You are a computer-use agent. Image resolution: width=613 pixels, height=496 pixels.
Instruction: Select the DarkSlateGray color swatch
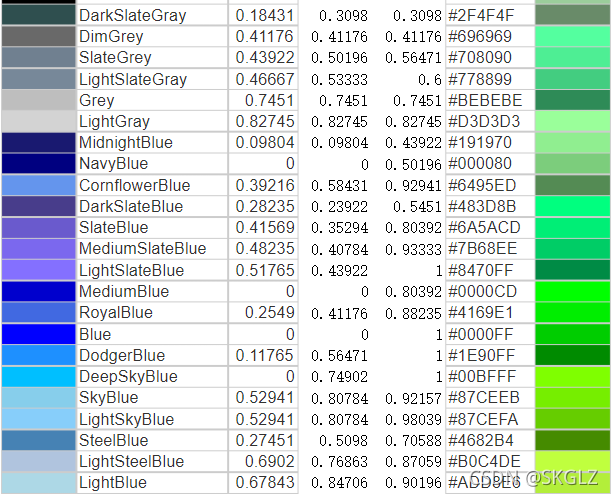coord(39,15)
